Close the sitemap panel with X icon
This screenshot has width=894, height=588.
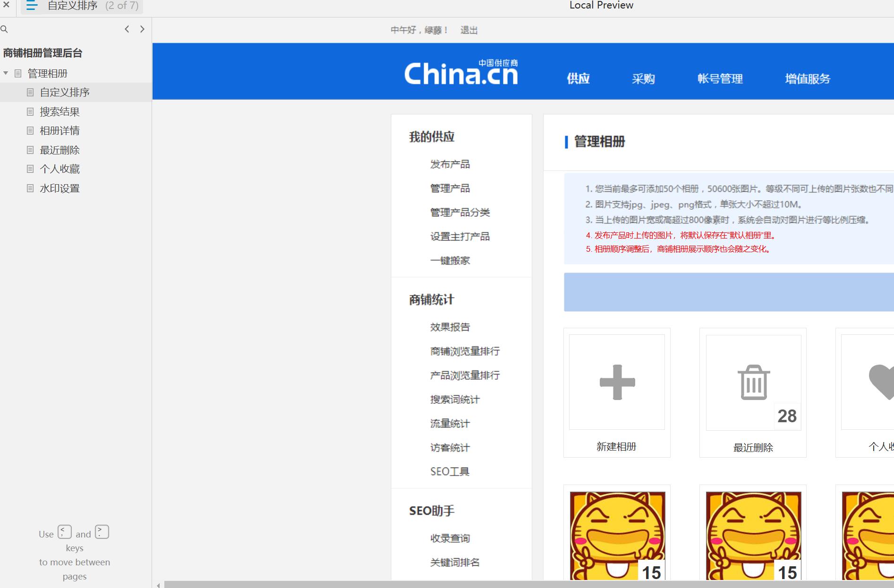click(6, 5)
